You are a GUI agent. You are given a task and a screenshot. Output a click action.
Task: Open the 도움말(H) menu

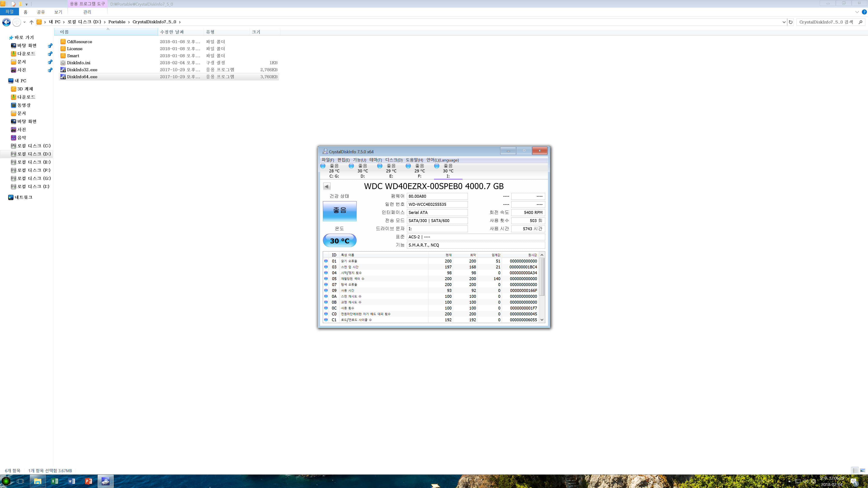tap(415, 160)
